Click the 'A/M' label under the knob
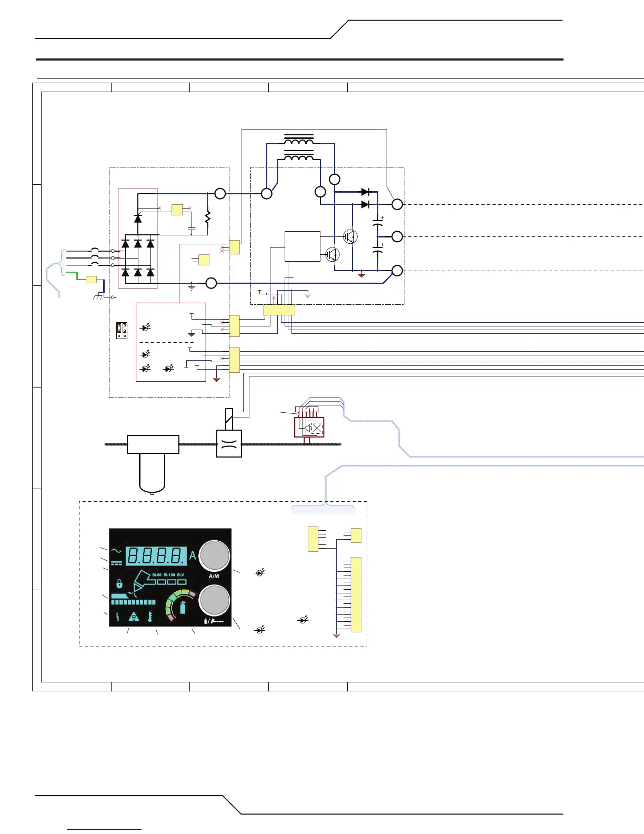Viewport: 644px width, 834px height. (x=214, y=576)
